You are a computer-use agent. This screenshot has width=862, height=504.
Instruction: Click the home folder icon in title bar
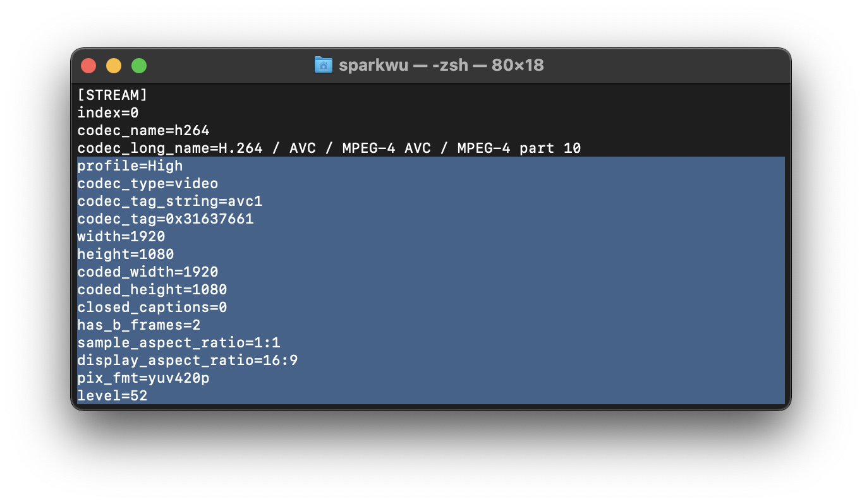[x=323, y=65]
